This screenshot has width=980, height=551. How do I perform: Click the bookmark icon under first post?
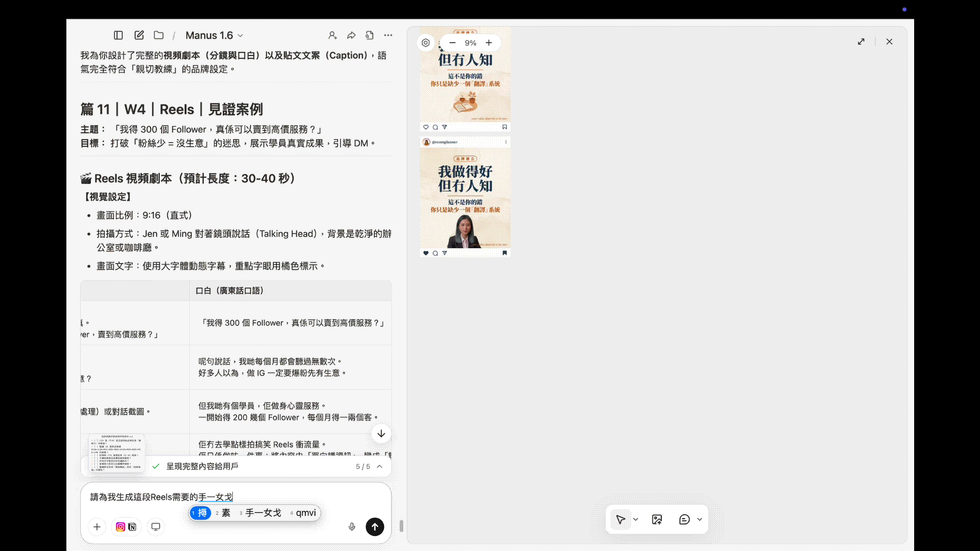pos(505,127)
